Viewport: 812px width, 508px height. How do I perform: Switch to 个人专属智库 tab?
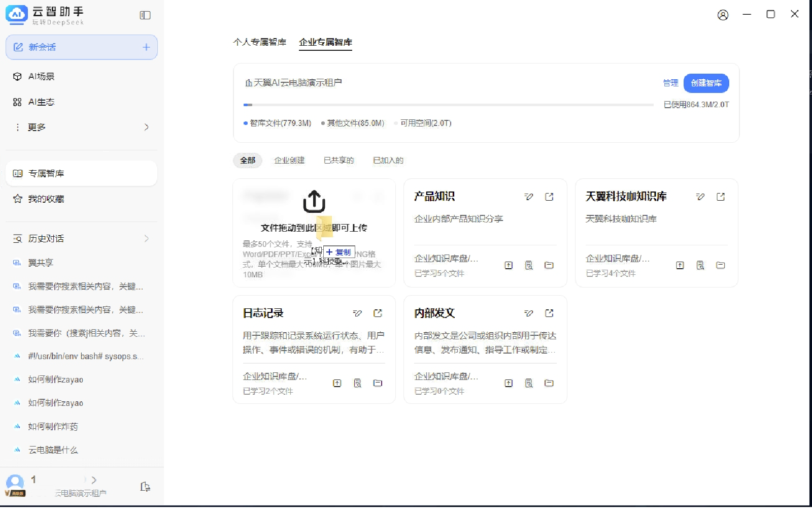click(x=260, y=42)
